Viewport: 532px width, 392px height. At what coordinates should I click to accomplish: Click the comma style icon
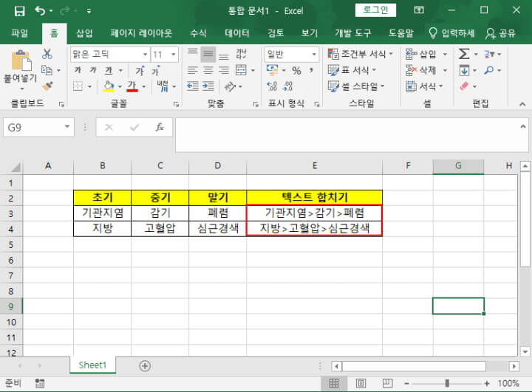311,70
